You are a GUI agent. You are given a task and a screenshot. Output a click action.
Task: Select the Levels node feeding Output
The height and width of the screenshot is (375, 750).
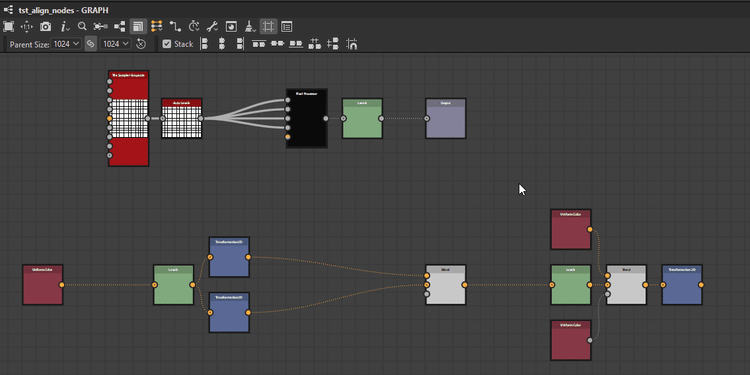[x=362, y=118]
